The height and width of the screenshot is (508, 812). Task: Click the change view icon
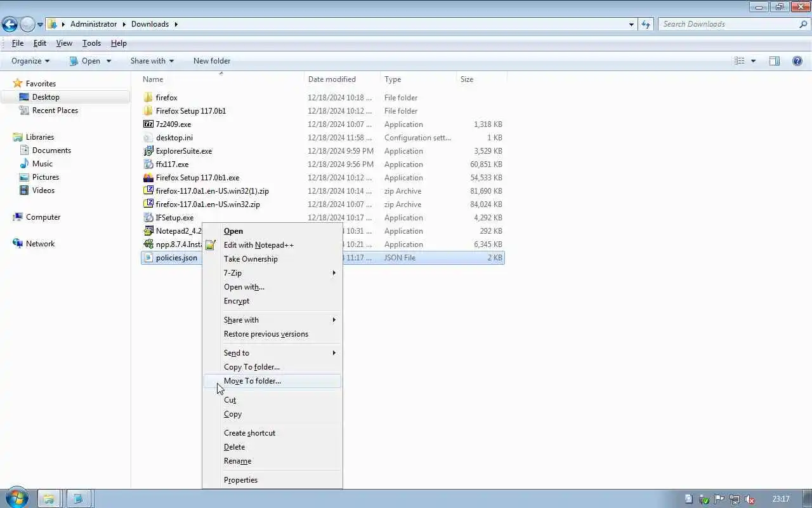(740, 61)
